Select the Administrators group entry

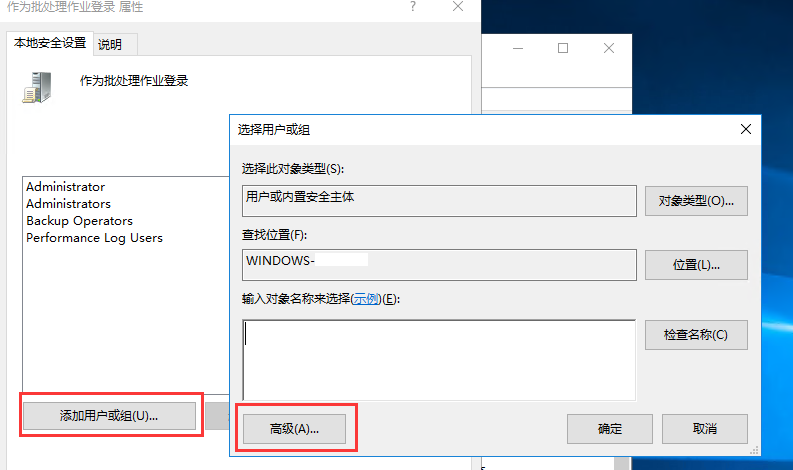[x=68, y=204]
